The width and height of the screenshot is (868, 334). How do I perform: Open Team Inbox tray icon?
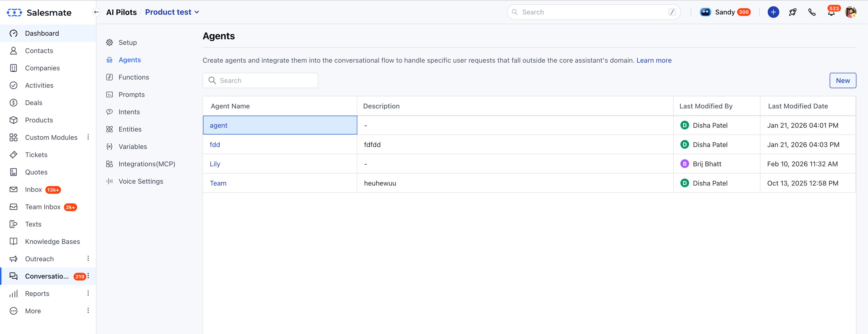pos(14,207)
